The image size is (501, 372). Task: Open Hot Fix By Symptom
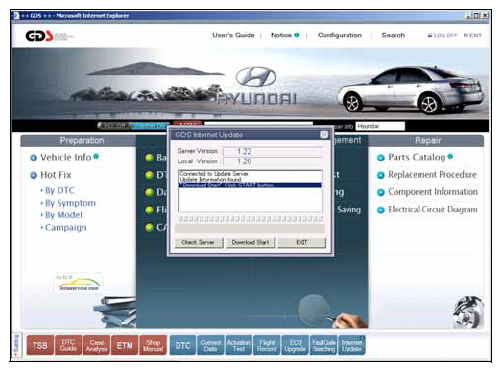pos(70,203)
